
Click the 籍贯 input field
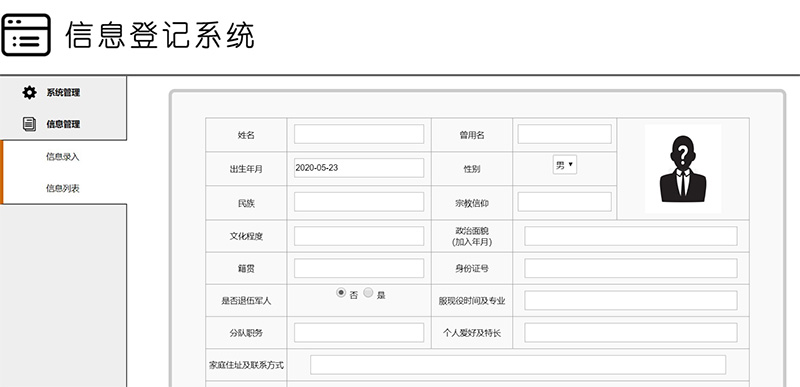point(359,268)
